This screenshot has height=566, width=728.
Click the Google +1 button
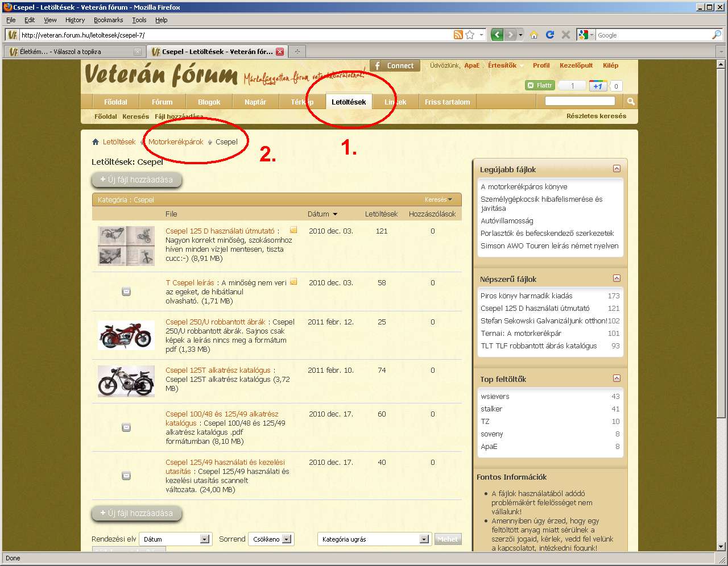(597, 86)
